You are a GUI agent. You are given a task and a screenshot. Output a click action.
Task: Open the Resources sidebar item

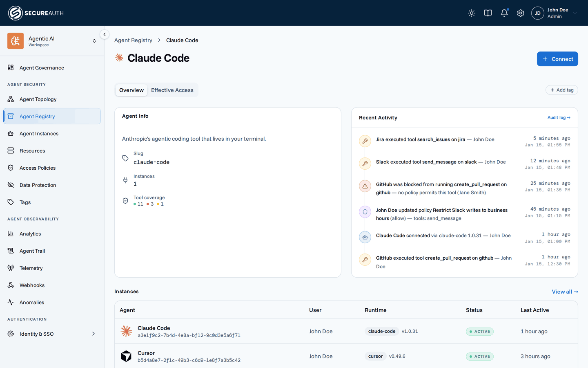[x=52, y=151]
